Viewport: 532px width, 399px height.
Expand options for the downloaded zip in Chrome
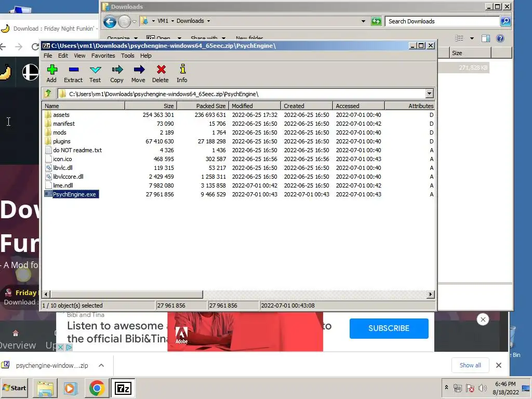point(101,365)
